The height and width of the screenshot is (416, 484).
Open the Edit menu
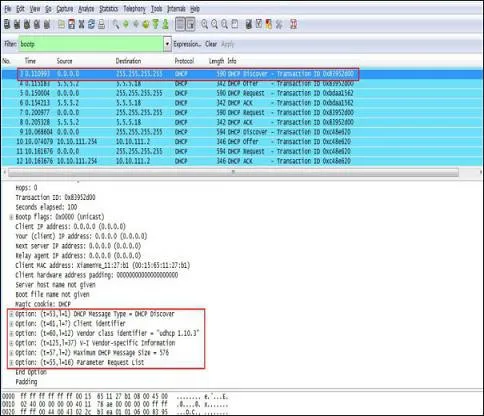20,9
